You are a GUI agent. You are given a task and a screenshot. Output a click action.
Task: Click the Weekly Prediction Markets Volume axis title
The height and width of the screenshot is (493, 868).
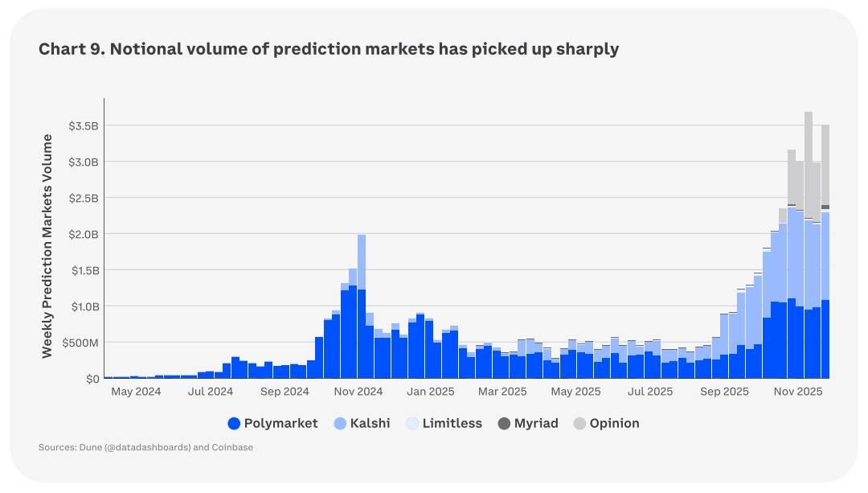click(47, 246)
